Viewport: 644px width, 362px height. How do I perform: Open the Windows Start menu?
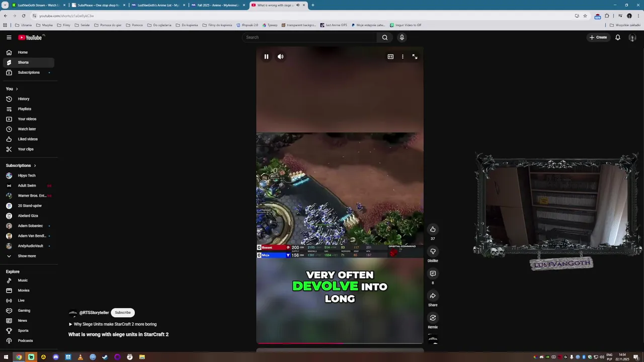coord(6,357)
